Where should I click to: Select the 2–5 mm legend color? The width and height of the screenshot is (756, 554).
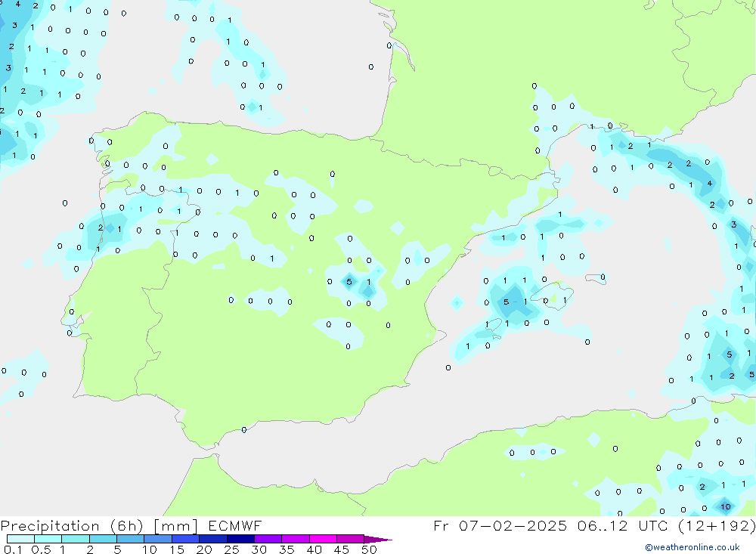[103, 539]
